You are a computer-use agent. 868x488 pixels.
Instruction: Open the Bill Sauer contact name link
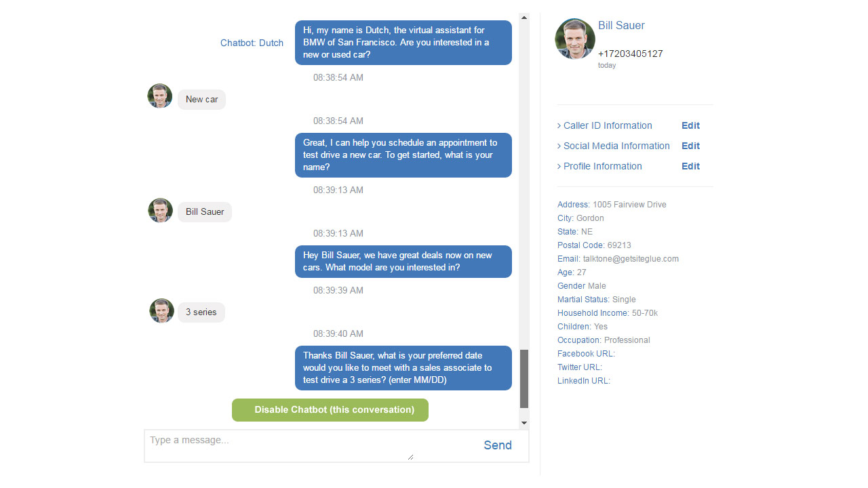[621, 26]
